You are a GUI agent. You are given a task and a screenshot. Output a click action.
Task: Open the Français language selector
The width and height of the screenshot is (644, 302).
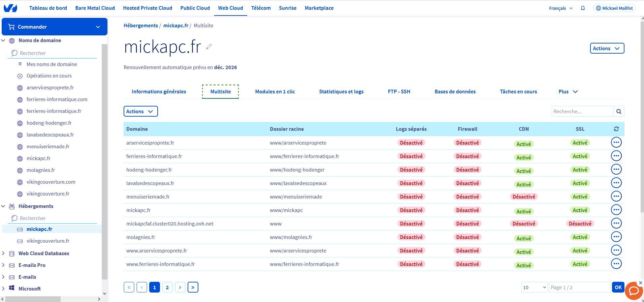coord(560,8)
